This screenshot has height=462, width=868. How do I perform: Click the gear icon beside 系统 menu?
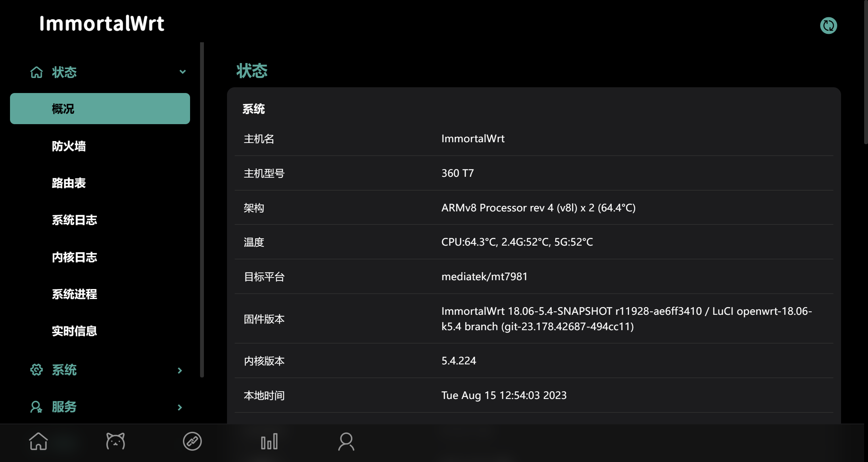37,370
